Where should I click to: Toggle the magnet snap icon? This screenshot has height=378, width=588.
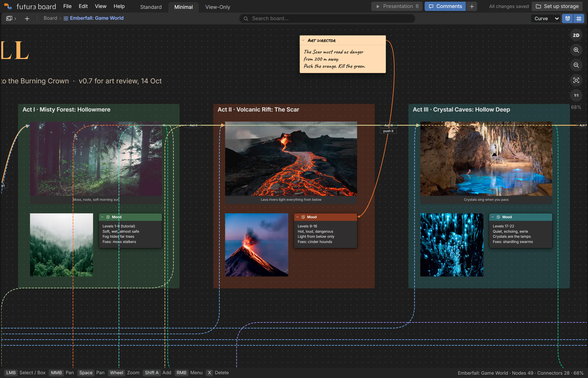(x=567, y=18)
